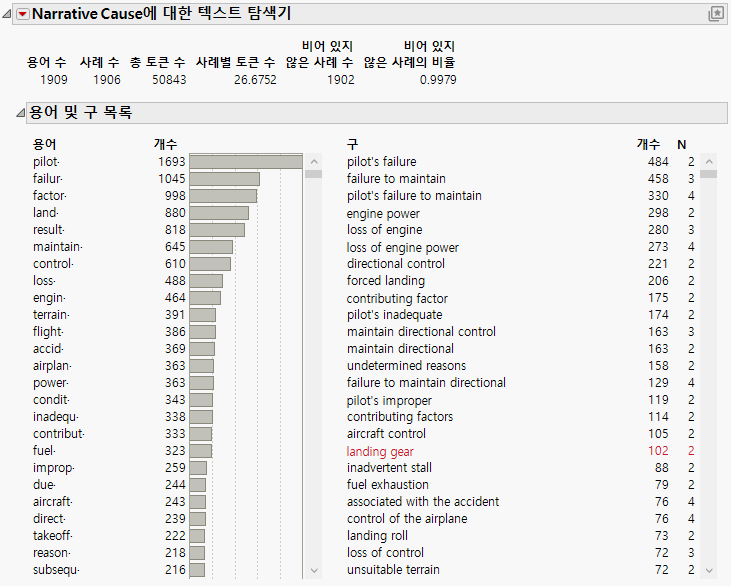The height and width of the screenshot is (586, 731).
Task: Select the phrase 'failure to maintain'
Action: 396,179
